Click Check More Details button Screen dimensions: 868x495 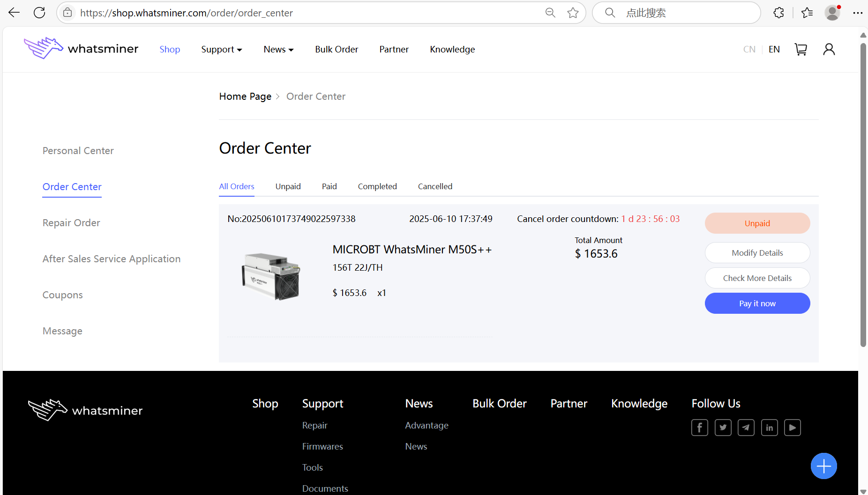757,278
